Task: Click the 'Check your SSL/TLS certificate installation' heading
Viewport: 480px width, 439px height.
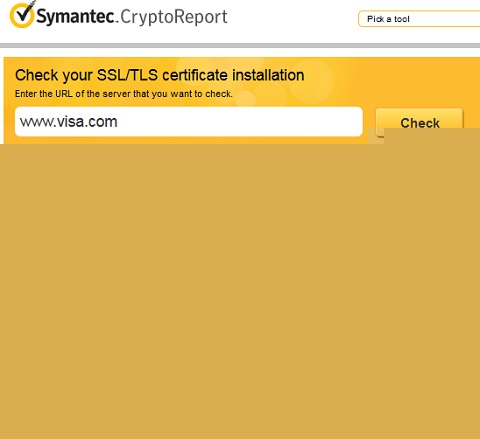Action: pos(160,75)
